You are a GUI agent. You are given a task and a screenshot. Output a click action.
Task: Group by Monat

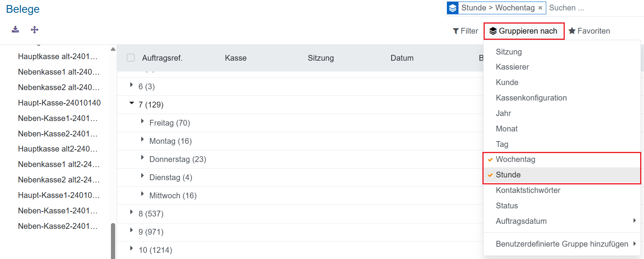506,129
